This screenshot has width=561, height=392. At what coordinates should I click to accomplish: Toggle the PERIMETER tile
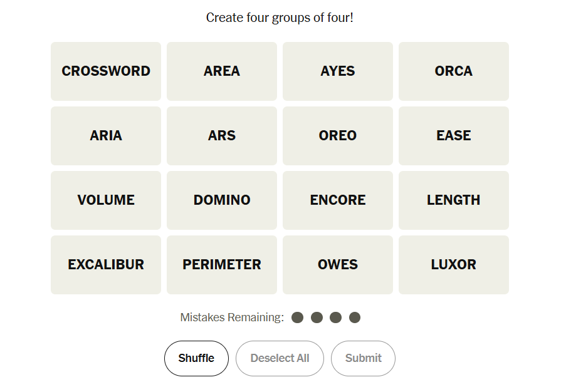point(222,265)
